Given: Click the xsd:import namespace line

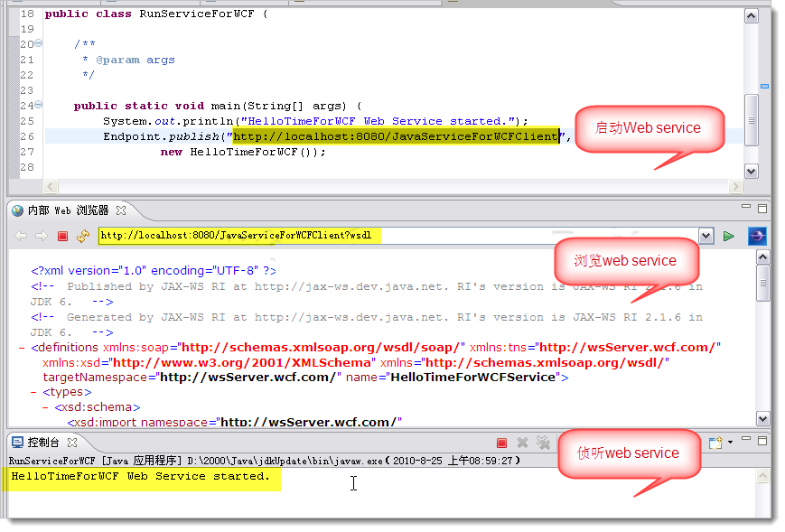Looking at the screenshot, I should [x=234, y=422].
